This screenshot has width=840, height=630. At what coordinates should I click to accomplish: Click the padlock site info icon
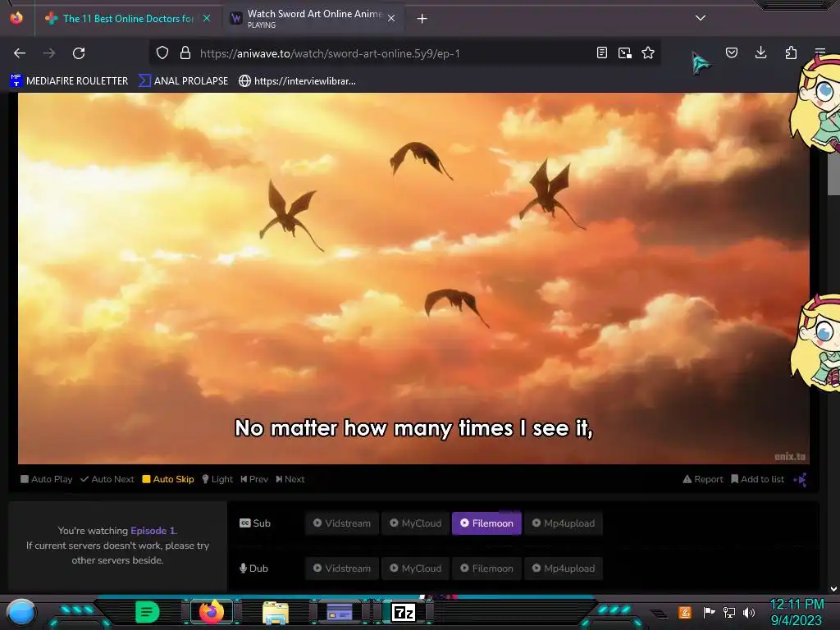click(185, 52)
